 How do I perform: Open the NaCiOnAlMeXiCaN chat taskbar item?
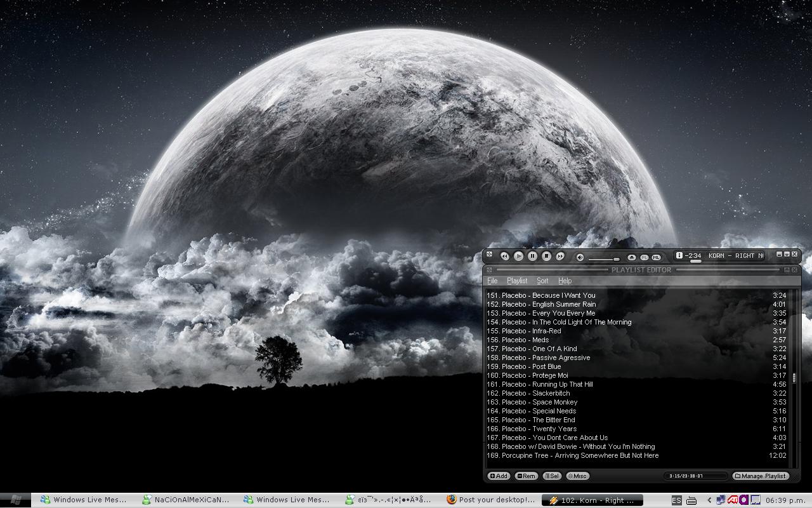tap(186, 500)
